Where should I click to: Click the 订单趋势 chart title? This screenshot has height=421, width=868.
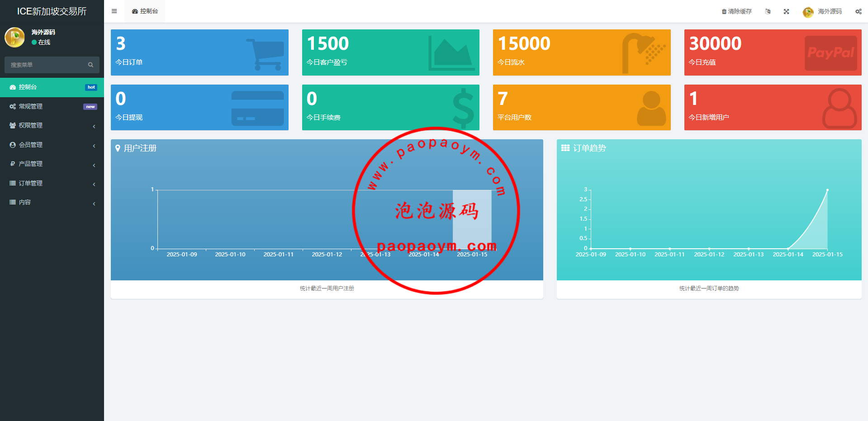[589, 148]
